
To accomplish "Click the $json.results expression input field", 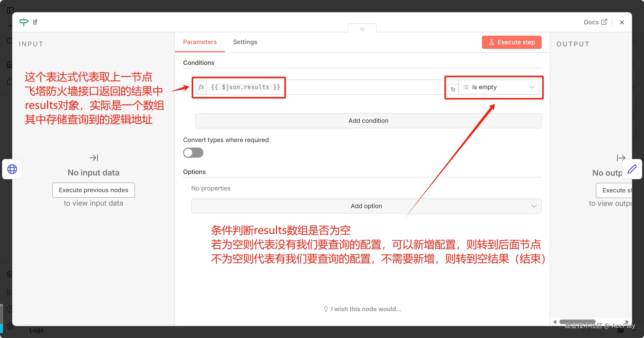I will (245, 87).
